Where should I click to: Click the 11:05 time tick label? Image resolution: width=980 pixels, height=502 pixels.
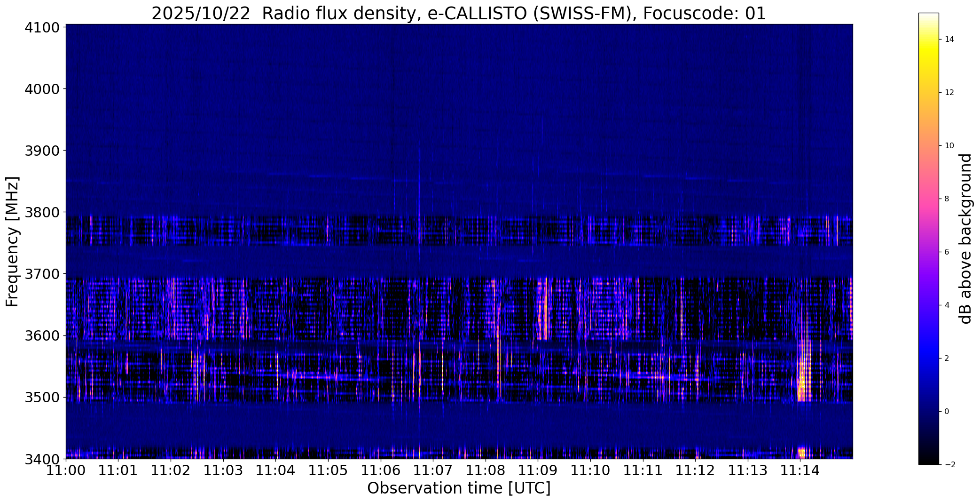click(328, 470)
